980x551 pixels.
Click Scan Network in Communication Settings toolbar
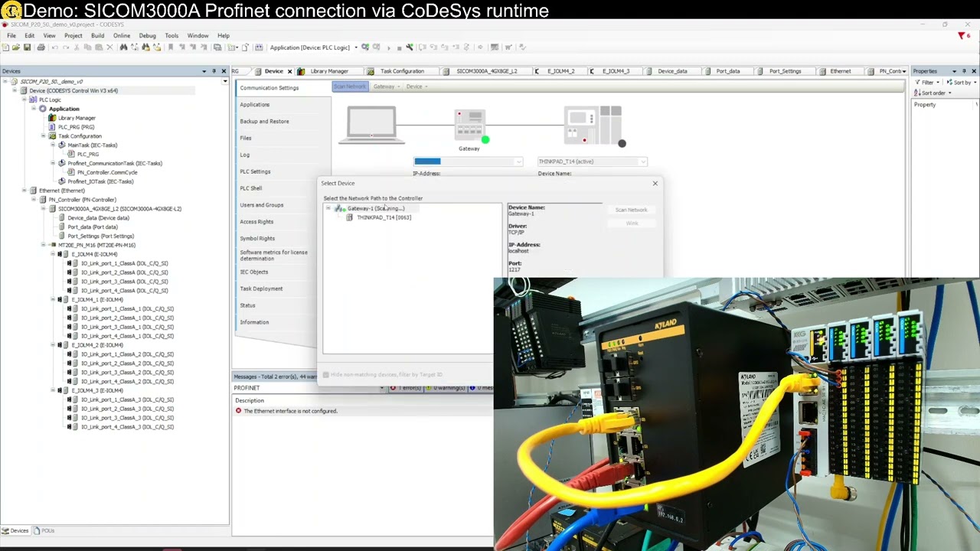click(x=350, y=86)
